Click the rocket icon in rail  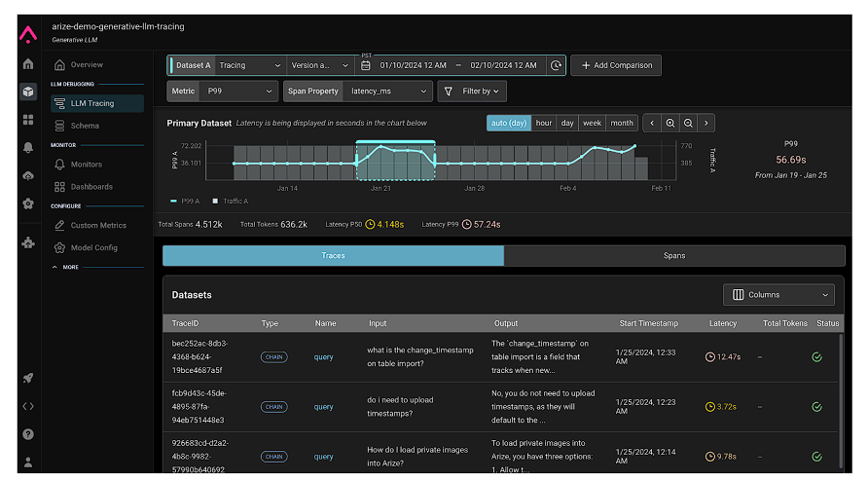click(x=28, y=379)
